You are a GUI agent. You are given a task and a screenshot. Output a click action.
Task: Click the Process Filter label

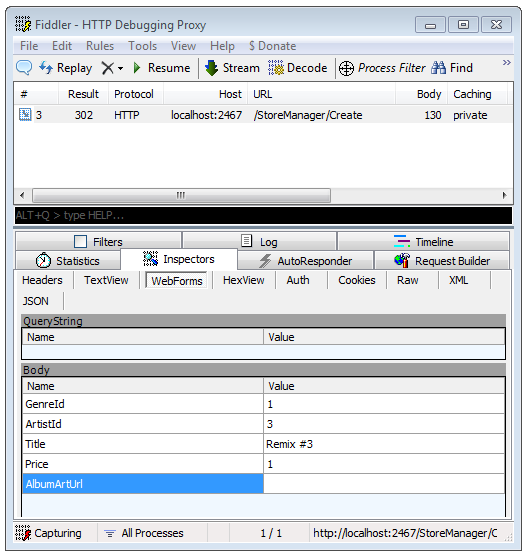(x=391, y=68)
